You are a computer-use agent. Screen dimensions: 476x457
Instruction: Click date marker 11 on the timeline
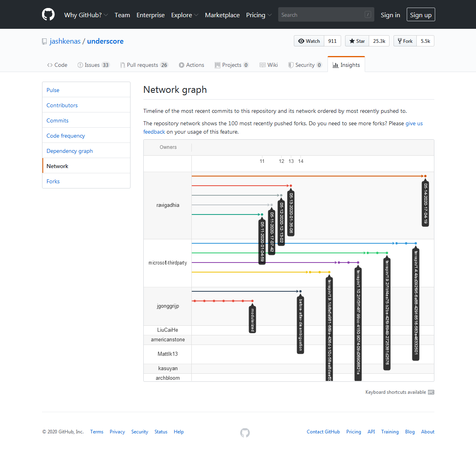point(262,161)
